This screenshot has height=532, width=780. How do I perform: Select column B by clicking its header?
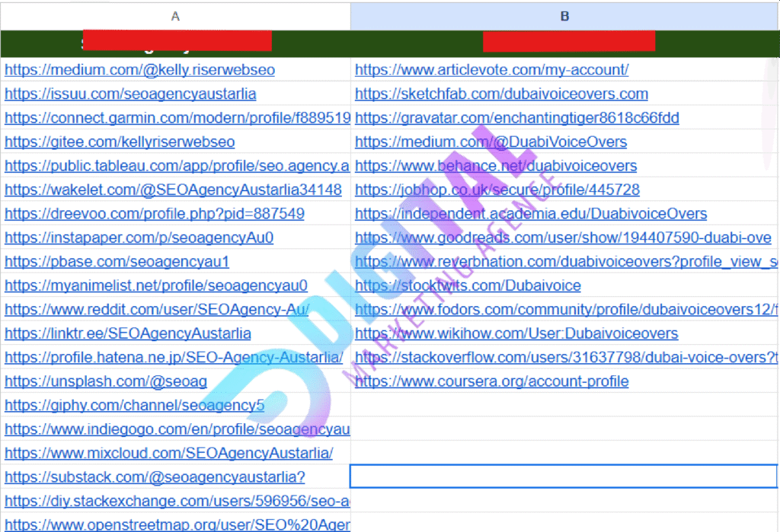pos(564,15)
